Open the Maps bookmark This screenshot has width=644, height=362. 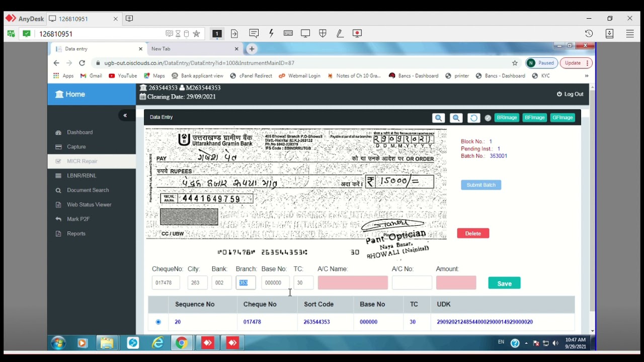tap(154, 76)
